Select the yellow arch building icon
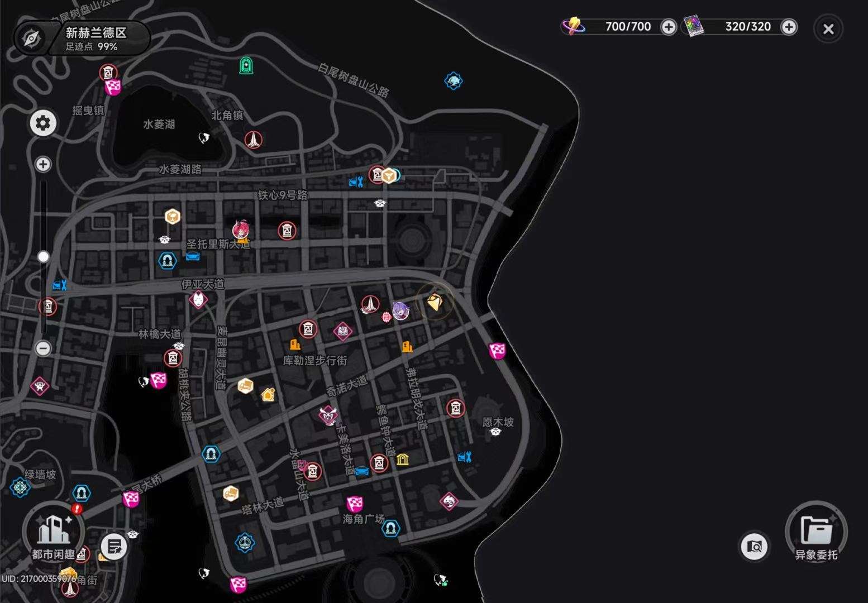868x603 pixels. pyautogui.click(x=403, y=460)
